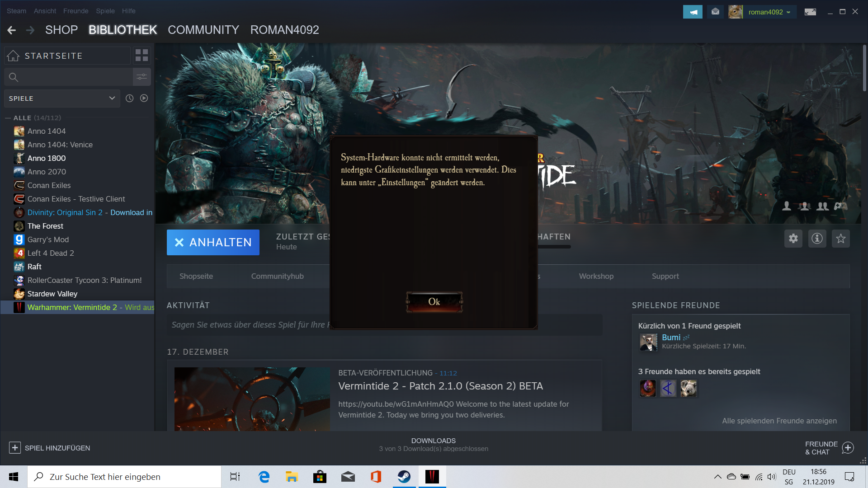Open the library filter options icon
This screenshot has width=868, height=488.
tap(142, 77)
